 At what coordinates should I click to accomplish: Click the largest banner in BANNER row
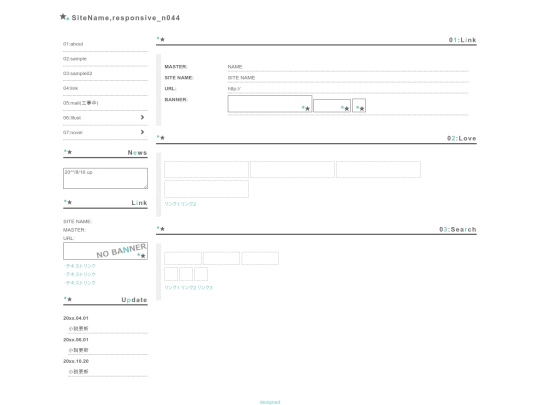[x=270, y=104]
